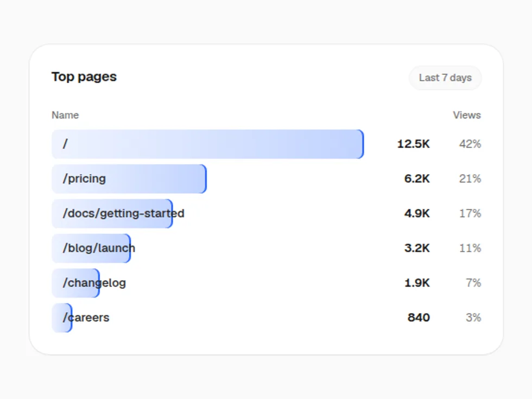
Task: Select the /careers page row
Action: coord(267,318)
